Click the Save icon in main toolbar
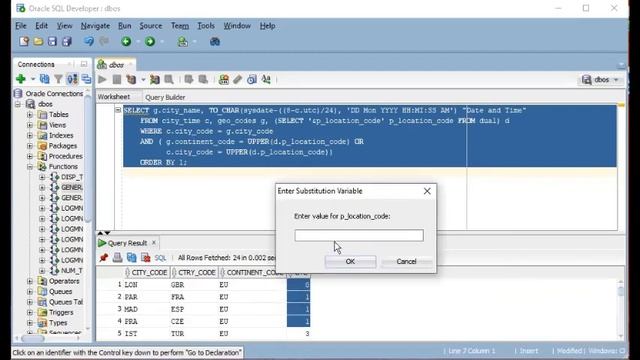Screen dimensions: 640x360 pyautogui.click(x=52, y=41)
